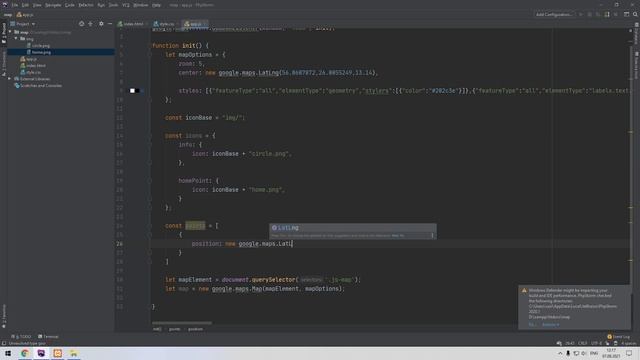
Task: Click the XAMPP taskbar icon
Action: (58, 353)
